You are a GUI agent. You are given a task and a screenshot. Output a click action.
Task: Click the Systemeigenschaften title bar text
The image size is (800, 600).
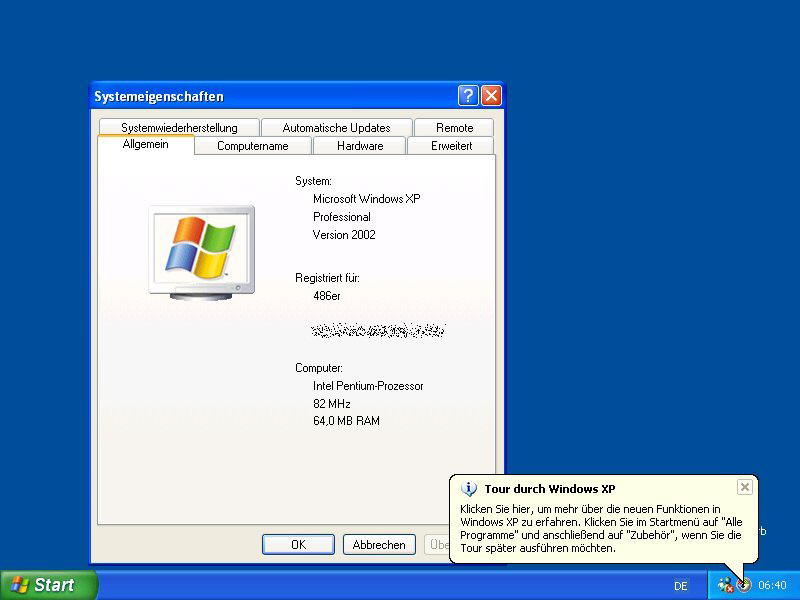pyautogui.click(x=159, y=96)
